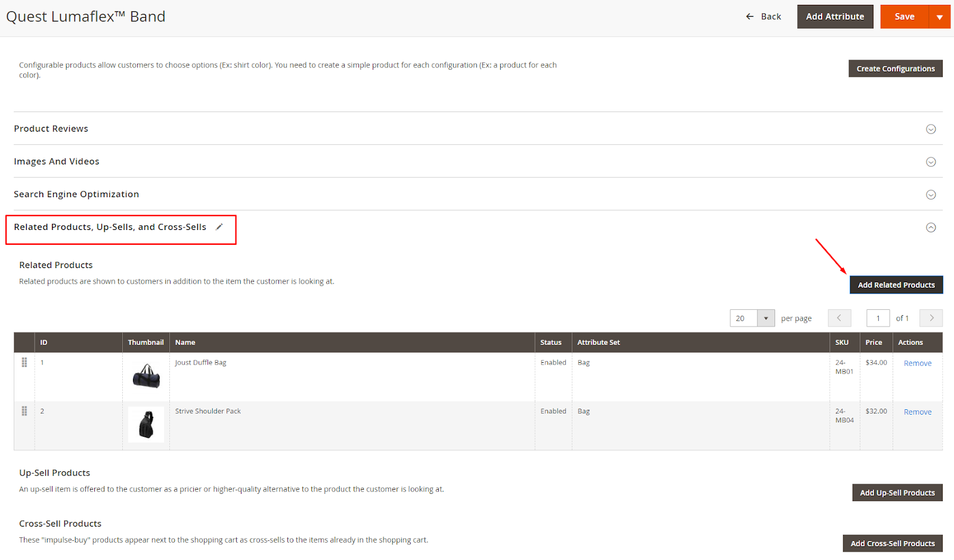Click the current page number field
This screenshot has height=560, width=954.
pos(878,318)
